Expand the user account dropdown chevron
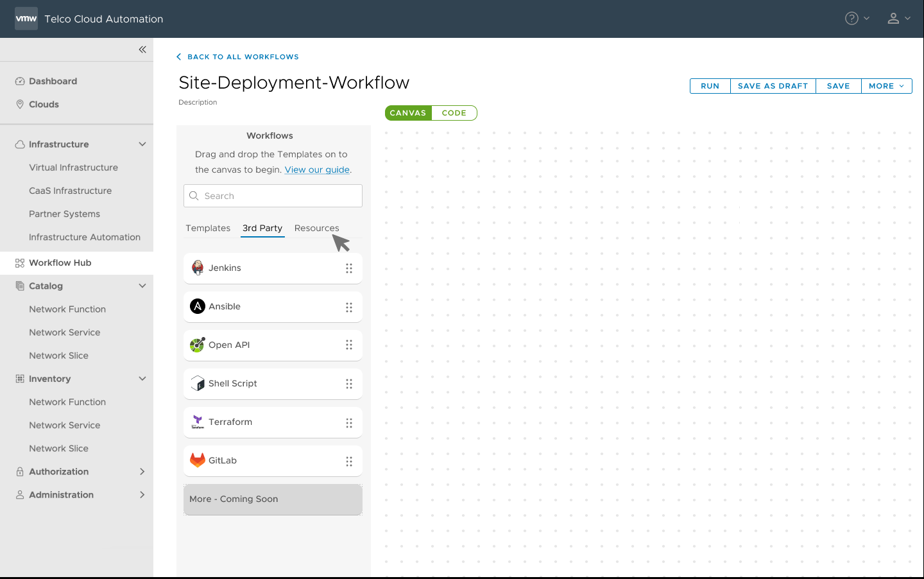The image size is (924, 579). pyautogui.click(x=907, y=19)
